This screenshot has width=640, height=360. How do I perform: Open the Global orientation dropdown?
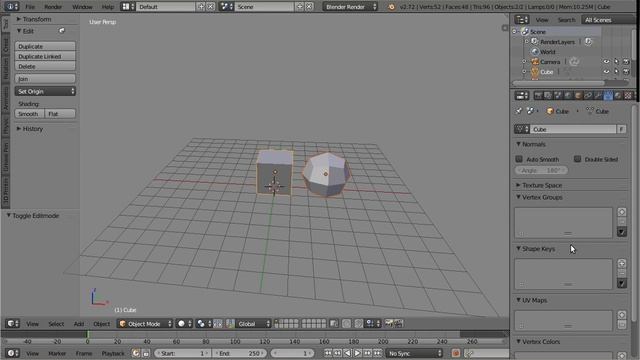click(254, 324)
